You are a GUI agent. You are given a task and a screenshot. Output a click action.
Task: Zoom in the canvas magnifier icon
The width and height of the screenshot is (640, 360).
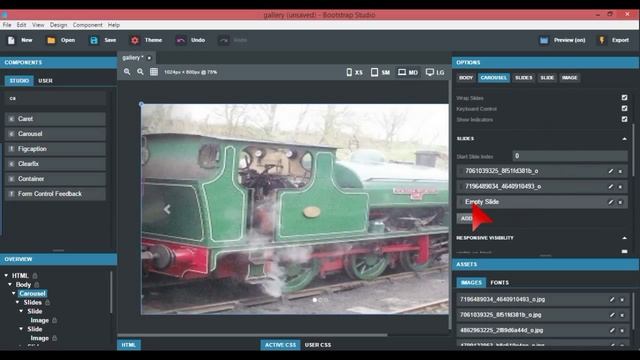tap(127, 72)
